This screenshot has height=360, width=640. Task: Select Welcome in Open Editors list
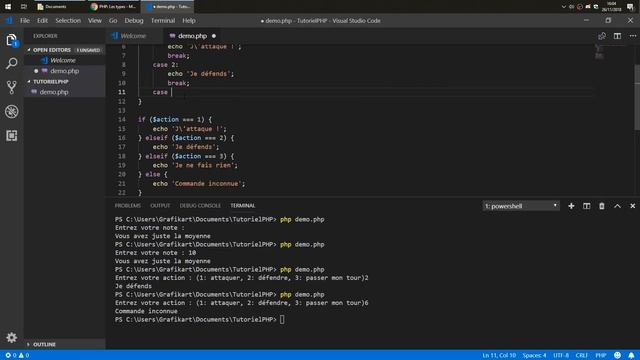click(x=64, y=60)
